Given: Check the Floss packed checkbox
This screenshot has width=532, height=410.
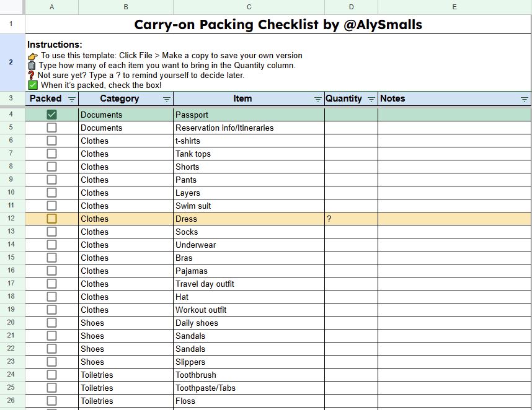Looking at the screenshot, I should [51, 401].
